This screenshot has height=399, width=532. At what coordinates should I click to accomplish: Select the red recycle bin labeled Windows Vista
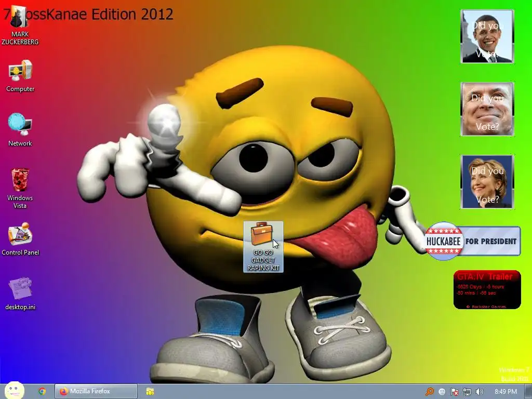pos(20,188)
